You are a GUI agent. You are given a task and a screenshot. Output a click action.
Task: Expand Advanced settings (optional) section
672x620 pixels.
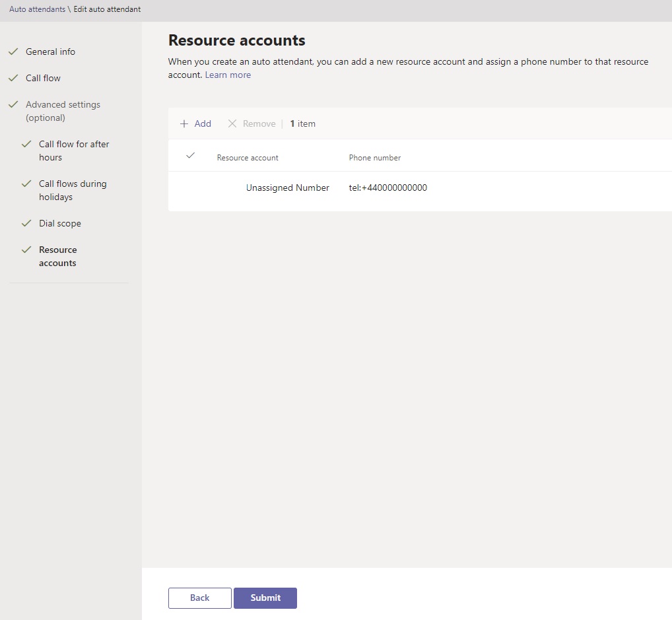[x=63, y=111]
